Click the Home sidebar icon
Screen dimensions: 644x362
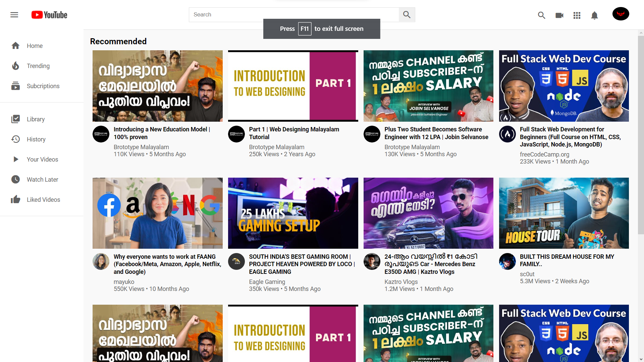[x=15, y=46]
